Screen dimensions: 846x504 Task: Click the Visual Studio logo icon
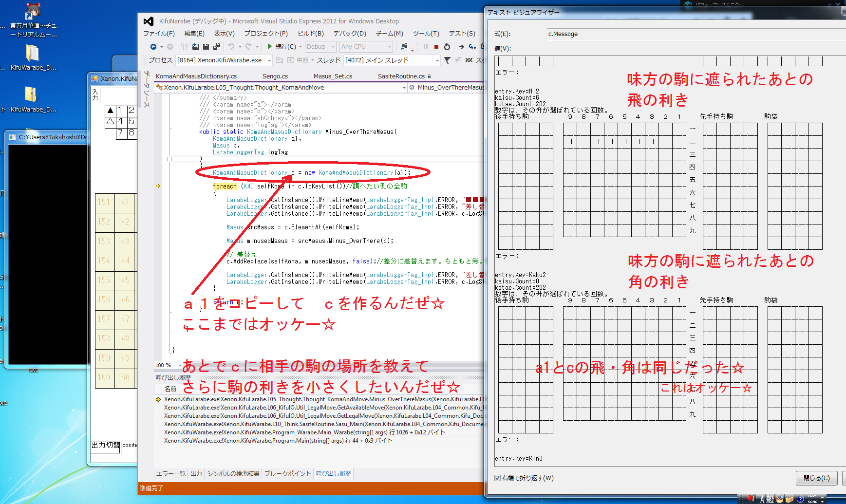(149, 21)
